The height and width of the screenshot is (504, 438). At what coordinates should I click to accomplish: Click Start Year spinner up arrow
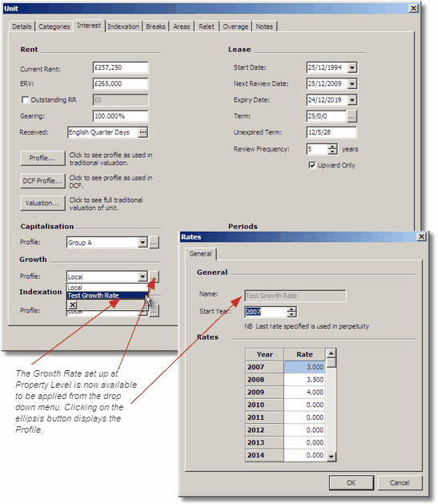pos(291,309)
